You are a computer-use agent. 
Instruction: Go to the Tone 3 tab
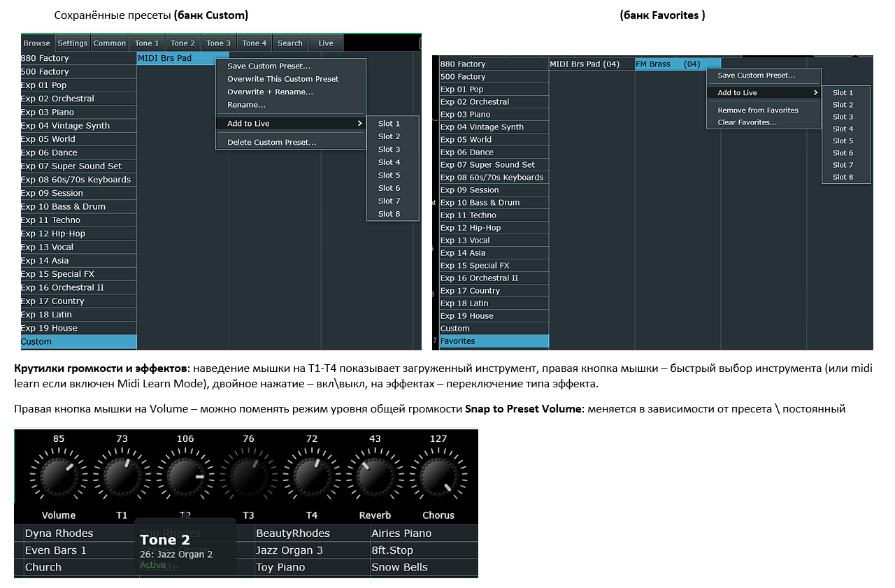(x=219, y=43)
